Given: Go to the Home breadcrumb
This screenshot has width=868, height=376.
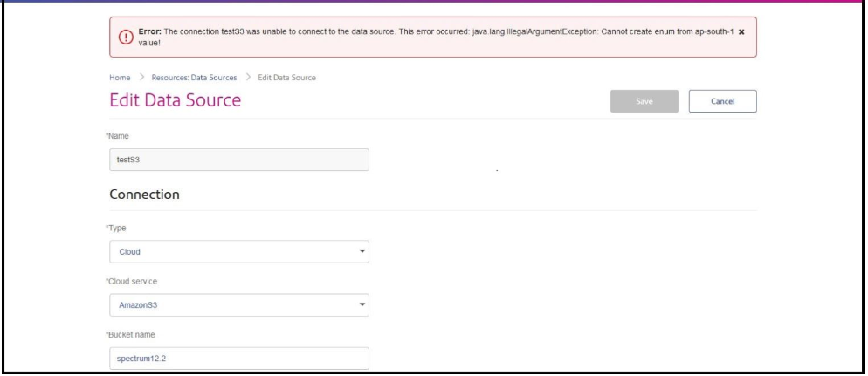Looking at the screenshot, I should coord(119,78).
